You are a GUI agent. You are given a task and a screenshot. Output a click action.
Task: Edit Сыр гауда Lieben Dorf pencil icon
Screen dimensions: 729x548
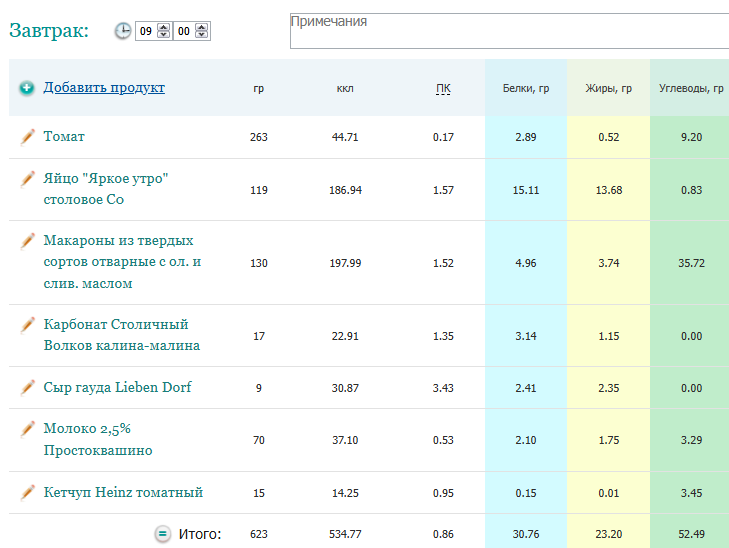pyautogui.click(x=27, y=388)
